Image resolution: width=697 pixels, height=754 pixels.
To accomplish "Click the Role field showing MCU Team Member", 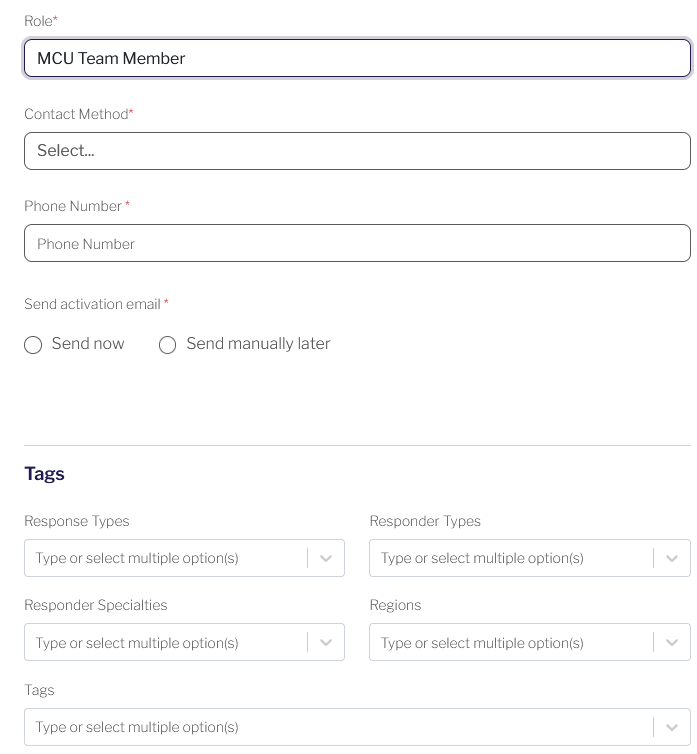I will (x=357, y=58).
